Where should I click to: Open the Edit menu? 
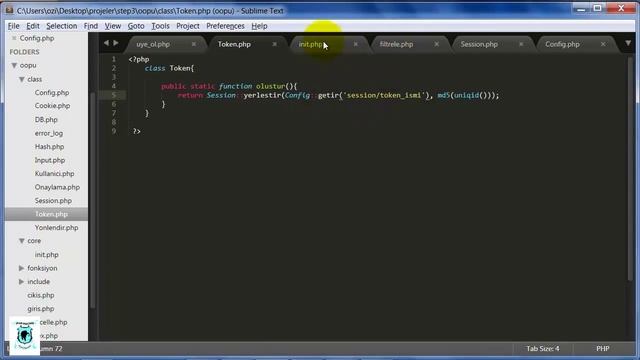pos(33,26)
